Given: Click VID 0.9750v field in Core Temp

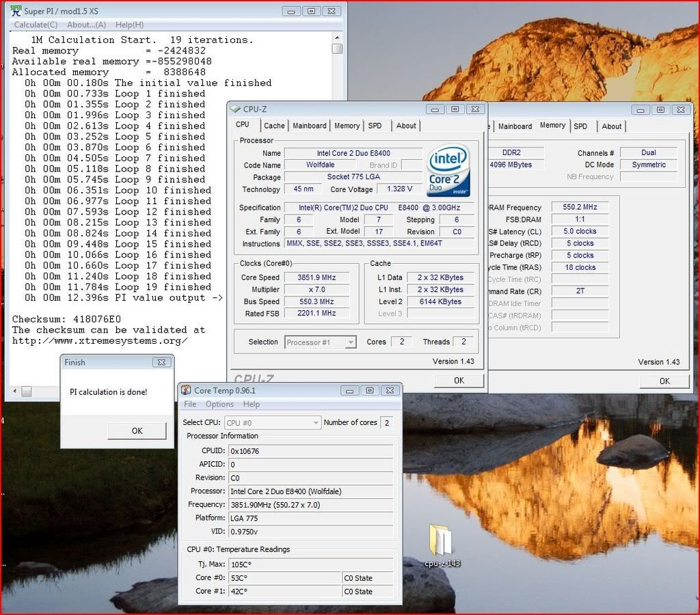Looking at the screenshot, I should pos(311,532).
